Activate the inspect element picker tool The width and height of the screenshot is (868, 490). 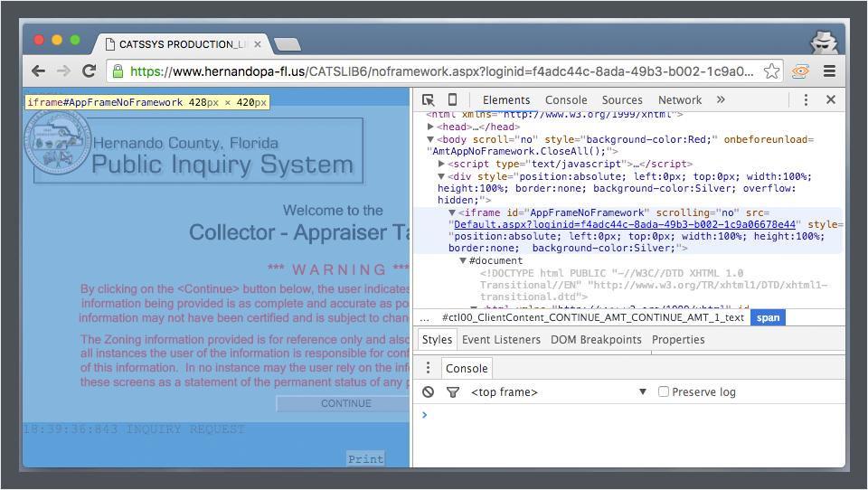tap(429, 100)
